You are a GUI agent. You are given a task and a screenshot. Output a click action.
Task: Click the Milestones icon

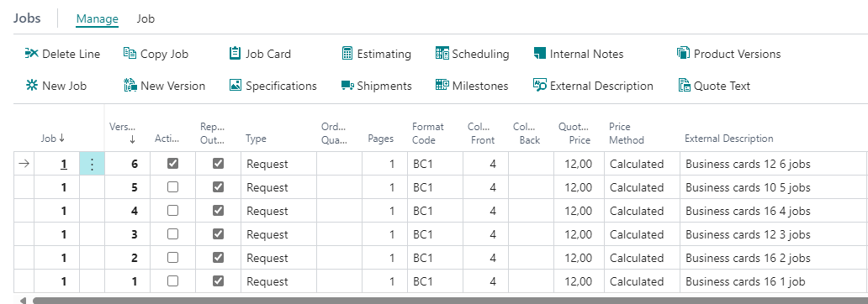pos(442,86)
